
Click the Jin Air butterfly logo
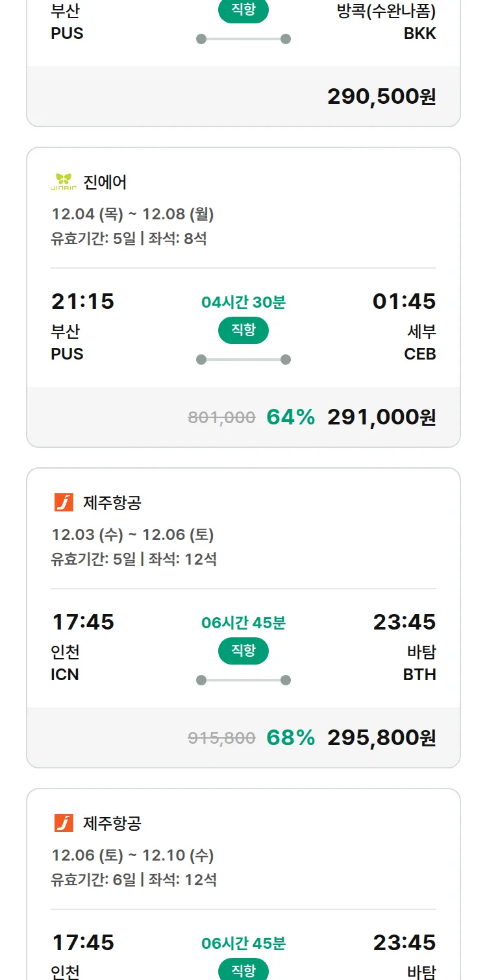point(64,182)
